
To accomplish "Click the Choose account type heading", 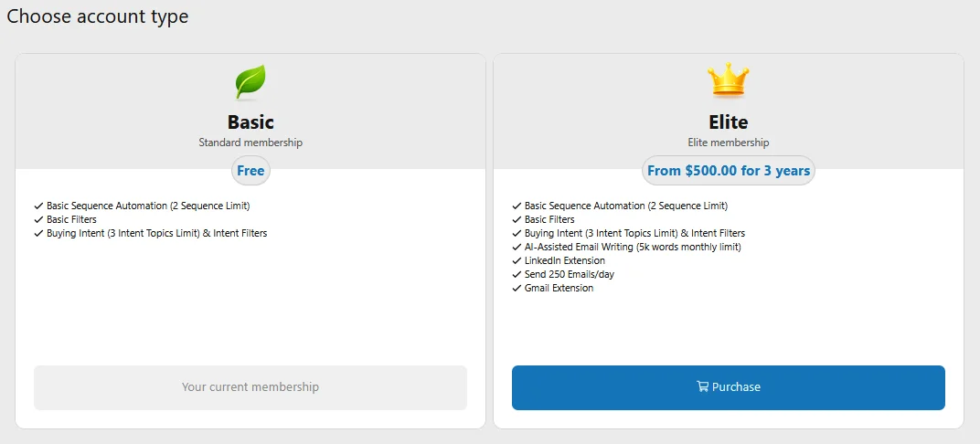I will (x=98, y=16).
